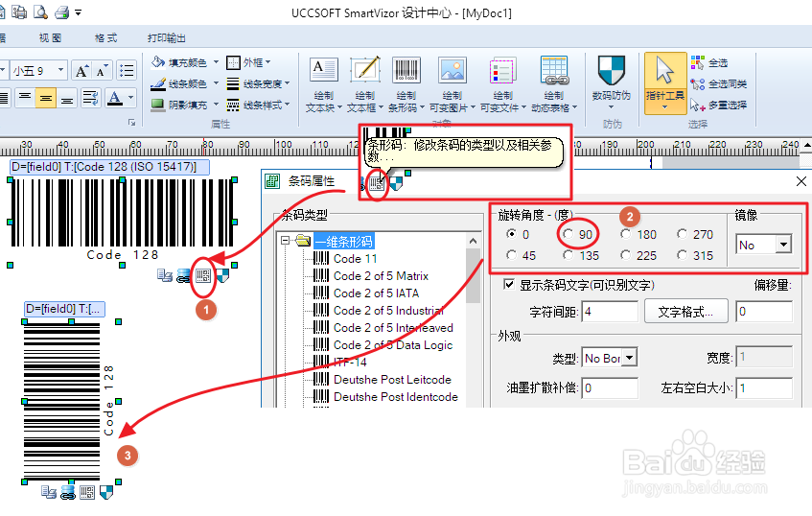Select Deutshe Post Leitcode type
The width and height of the screenshot is (812, 516).
[x=392, y=379]
